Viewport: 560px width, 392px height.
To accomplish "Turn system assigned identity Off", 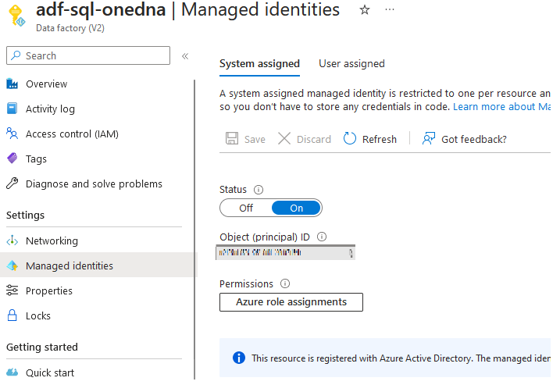I will click(246, 208).
